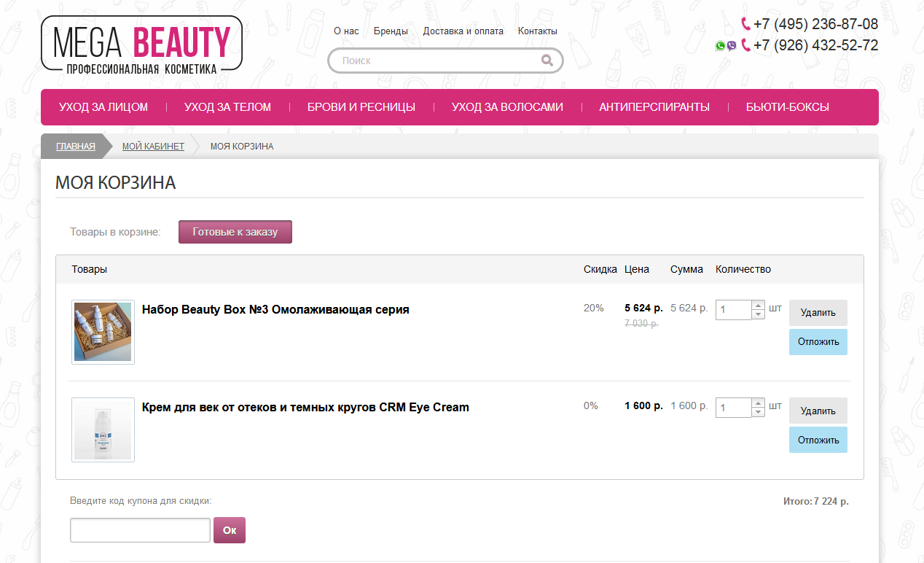This screenshot has height=563, width=924.
Task: Click the quantity field for CRM Eye Cream
Action: point(733,408)
